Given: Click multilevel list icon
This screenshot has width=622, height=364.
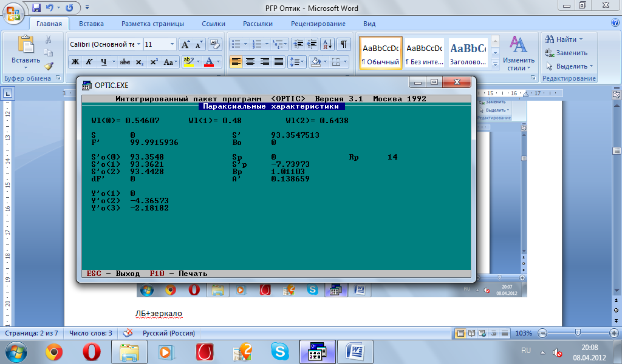Looking at the screenshot, I should (278, 44).
